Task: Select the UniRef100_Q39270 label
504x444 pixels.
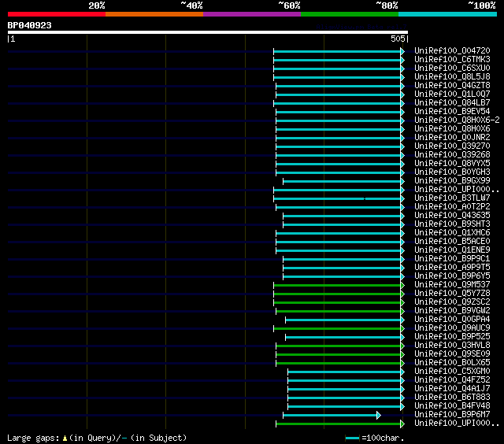Action: 452,146
